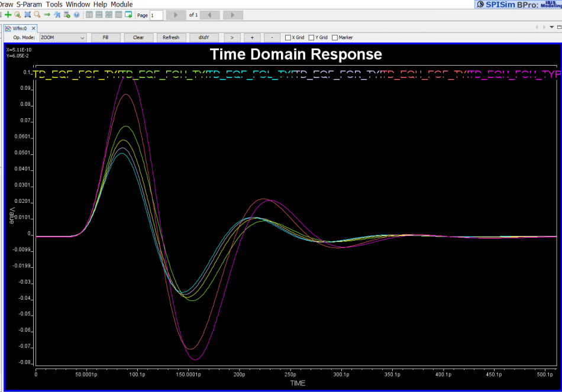
Task: Click the magnifier search icon in toolbar
Action: [37, 15]
